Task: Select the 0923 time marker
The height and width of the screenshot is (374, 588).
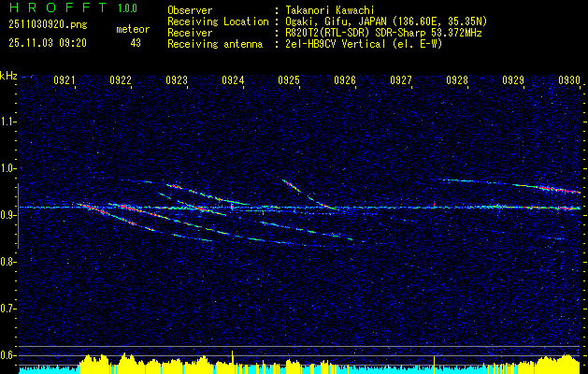Action: click(x=177, y=79)
